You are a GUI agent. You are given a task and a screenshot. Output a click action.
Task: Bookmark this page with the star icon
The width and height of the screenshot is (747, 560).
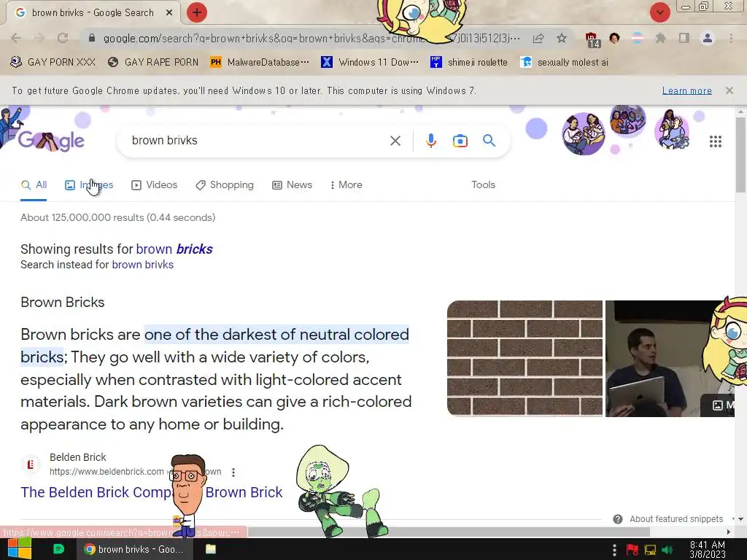tap(562, 38)
